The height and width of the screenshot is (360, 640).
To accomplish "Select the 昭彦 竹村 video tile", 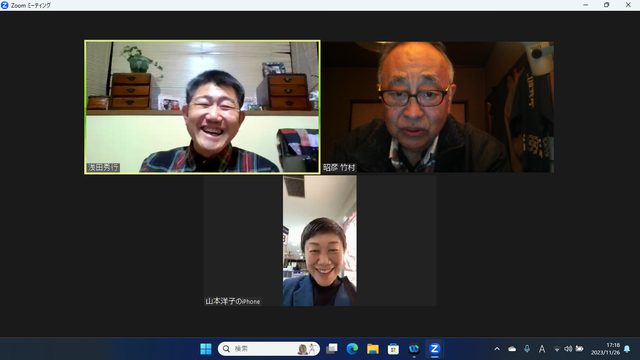I will pos(438,107).
